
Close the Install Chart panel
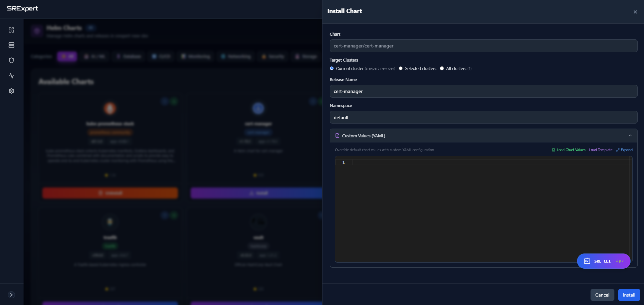click(x=635, y=12)
